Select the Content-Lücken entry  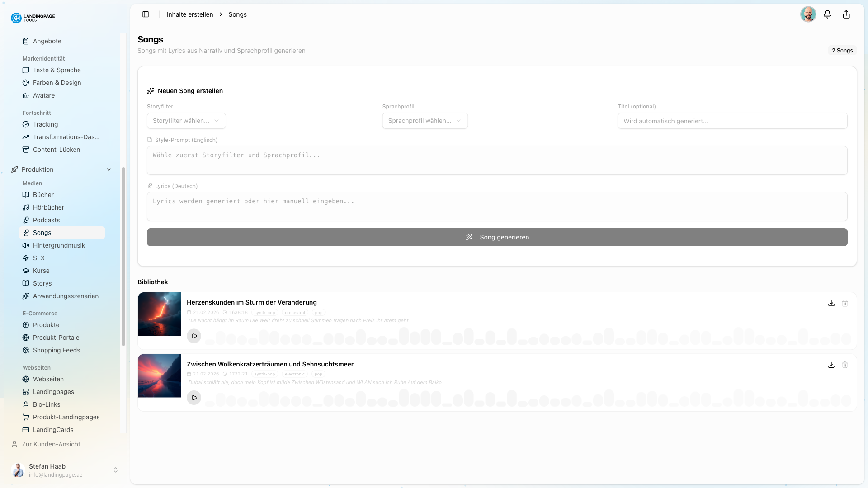pos(57,150)
